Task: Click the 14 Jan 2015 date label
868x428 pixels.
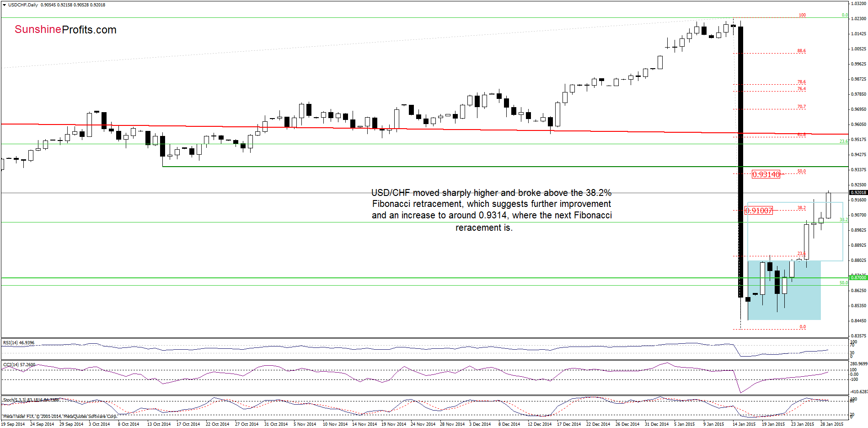Action: pyautogui.click(x=744, y=424)
